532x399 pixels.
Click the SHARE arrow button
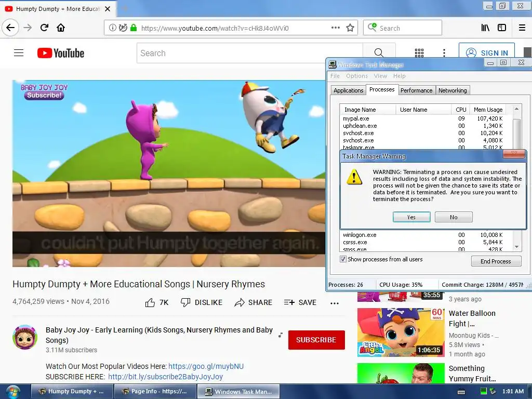254,302
